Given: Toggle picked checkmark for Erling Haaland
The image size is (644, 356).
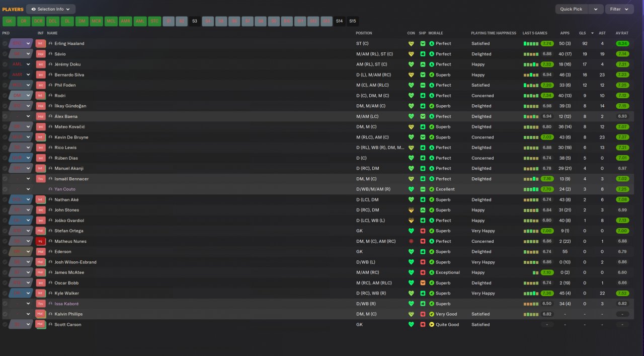Looking at the screenshot, I should click(x=5, y=44).
